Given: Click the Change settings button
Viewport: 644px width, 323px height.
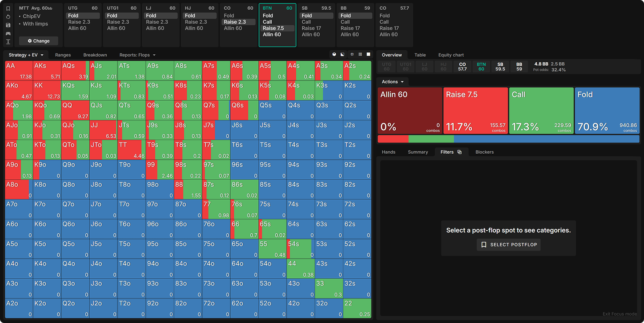Looking at the screenshot, I should click(x=39, y=41).
